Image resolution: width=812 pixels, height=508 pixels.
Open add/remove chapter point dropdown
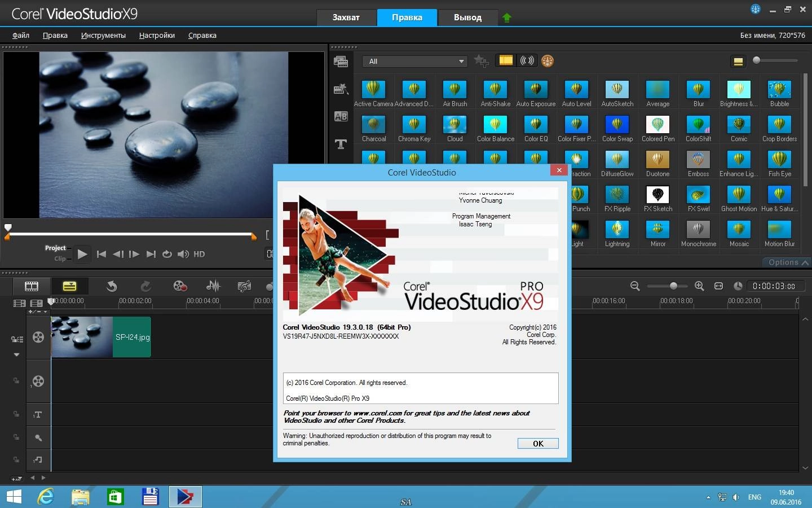38,312
